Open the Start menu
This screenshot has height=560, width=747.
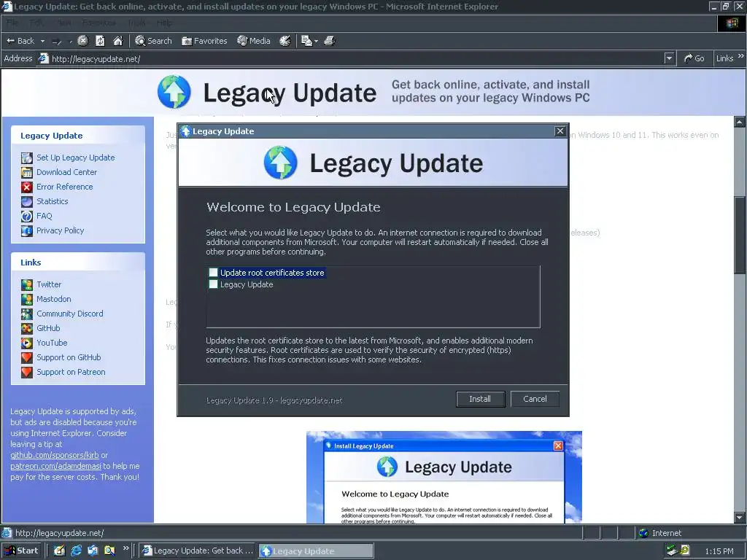pyautogui.click(x=21, y=551)
